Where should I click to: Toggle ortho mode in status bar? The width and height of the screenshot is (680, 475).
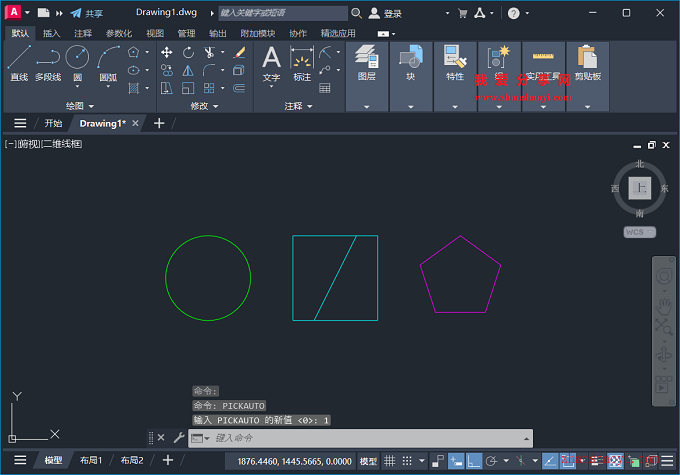pos(474,461)
